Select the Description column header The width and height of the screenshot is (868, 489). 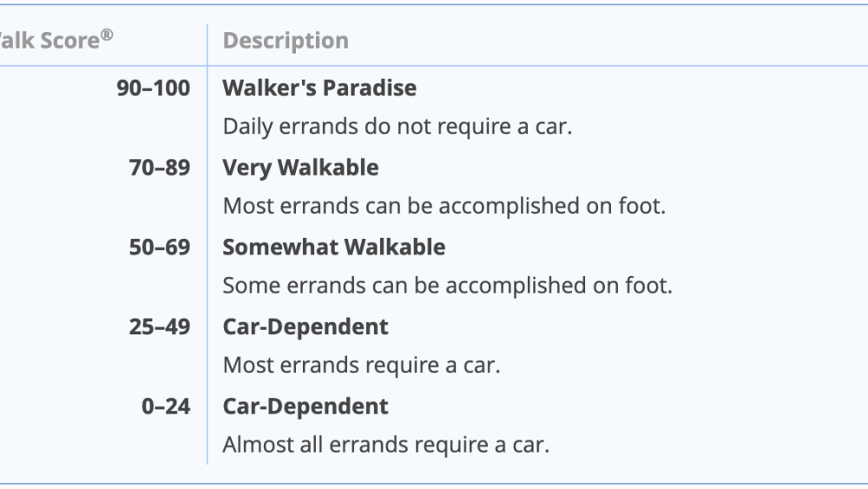(286, 41)
